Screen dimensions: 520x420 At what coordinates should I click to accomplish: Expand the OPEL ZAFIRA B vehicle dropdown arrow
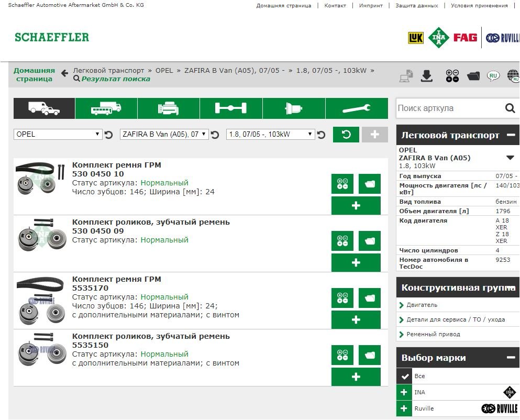pyautogui.click(x=511, y=158)
